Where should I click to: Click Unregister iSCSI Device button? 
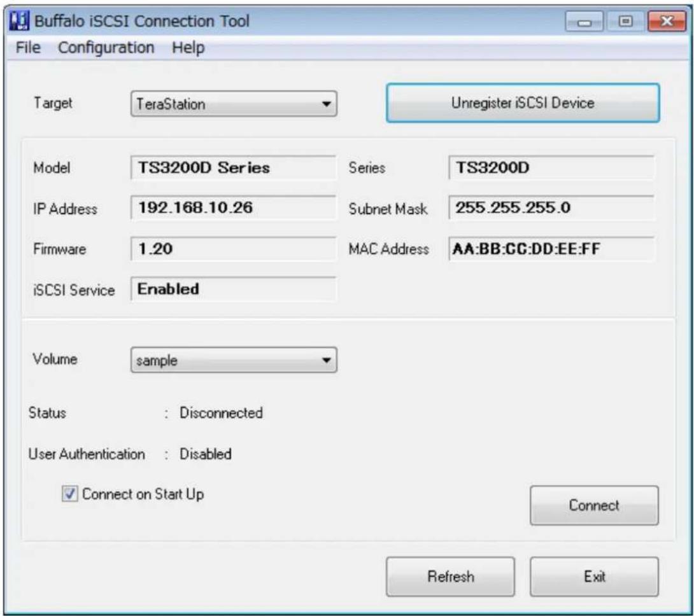pos(523,103)
